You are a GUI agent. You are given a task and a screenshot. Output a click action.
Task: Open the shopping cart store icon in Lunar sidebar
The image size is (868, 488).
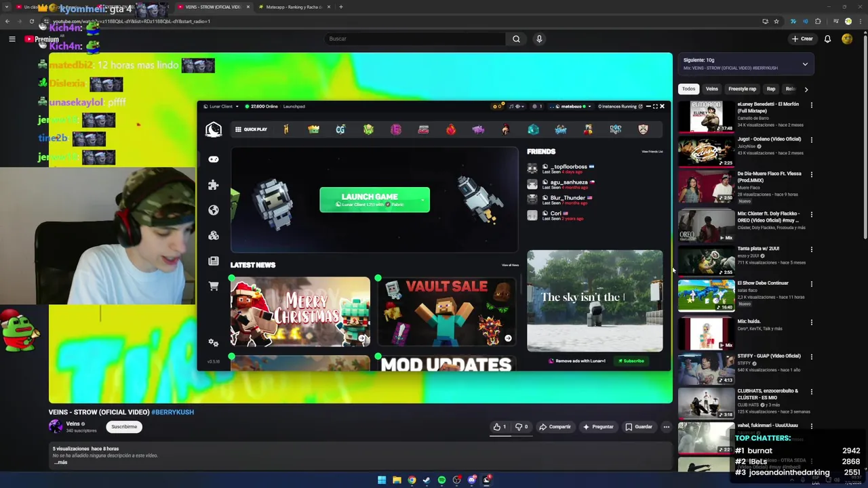pyautogui.click(x=214, y=286)
